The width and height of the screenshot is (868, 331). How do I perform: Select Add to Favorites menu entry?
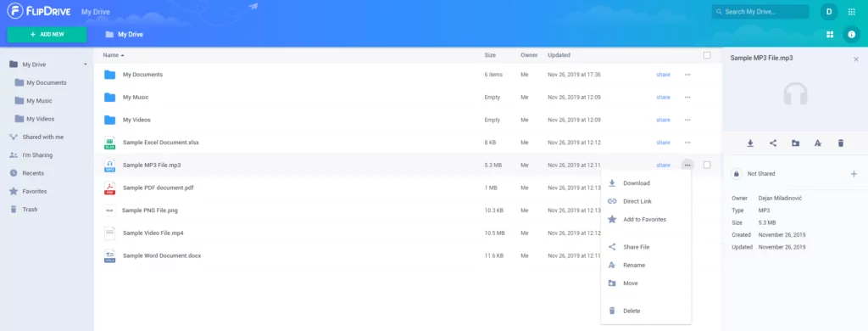point(646,220)
